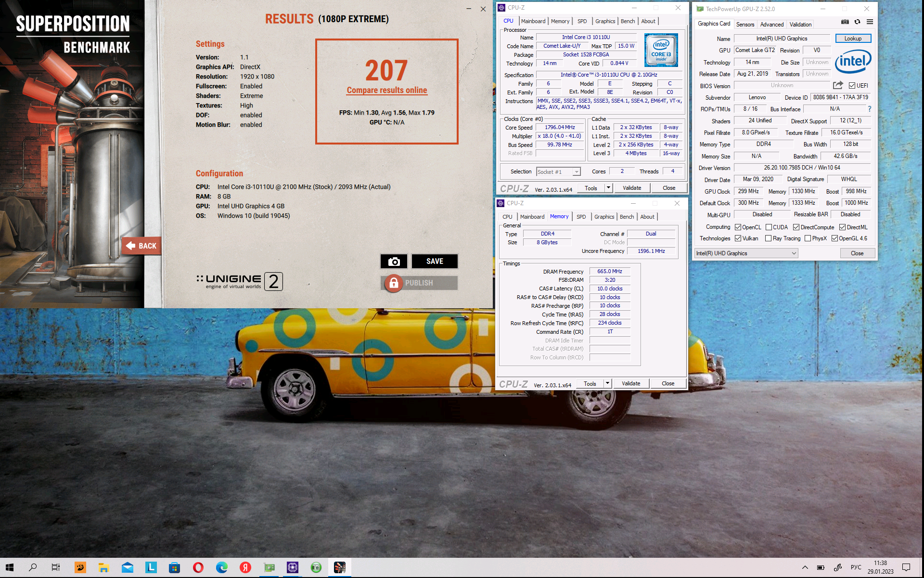
Task: Toggle the DirectML checkbox
Action: coord(842,227)
